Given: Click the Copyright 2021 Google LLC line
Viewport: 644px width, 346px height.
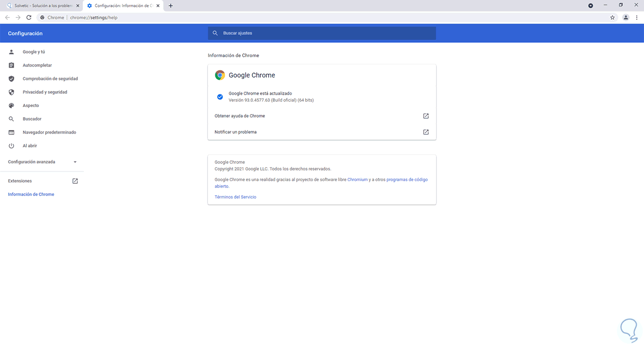Looking at the screenshot, I should (273, 169).
